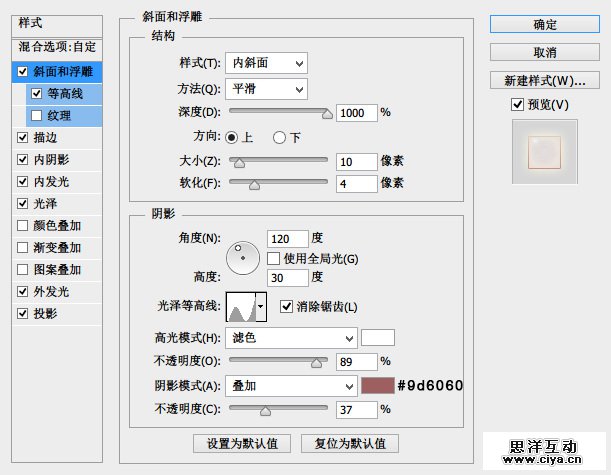Toggle 使用全局光 checkbox
The height and width of the screenshot is (475, 611).
273,259
